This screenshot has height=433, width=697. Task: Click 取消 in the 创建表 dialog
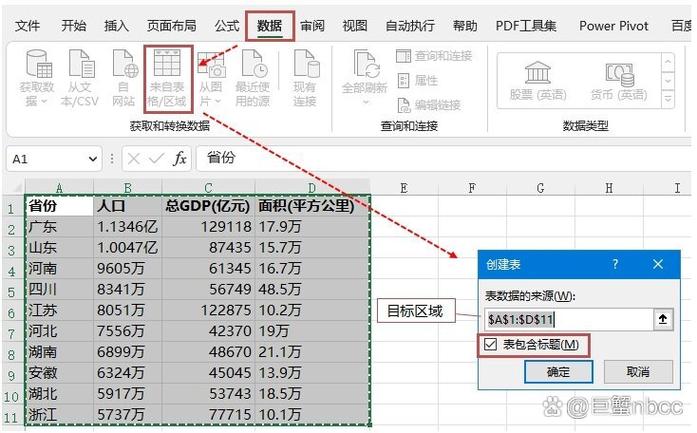click(638, 371)
